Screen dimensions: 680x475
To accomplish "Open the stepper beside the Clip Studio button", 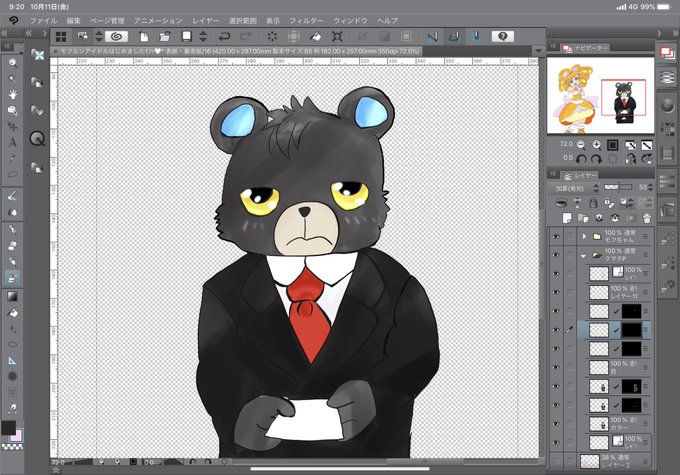I will click(x=99, y=36).
